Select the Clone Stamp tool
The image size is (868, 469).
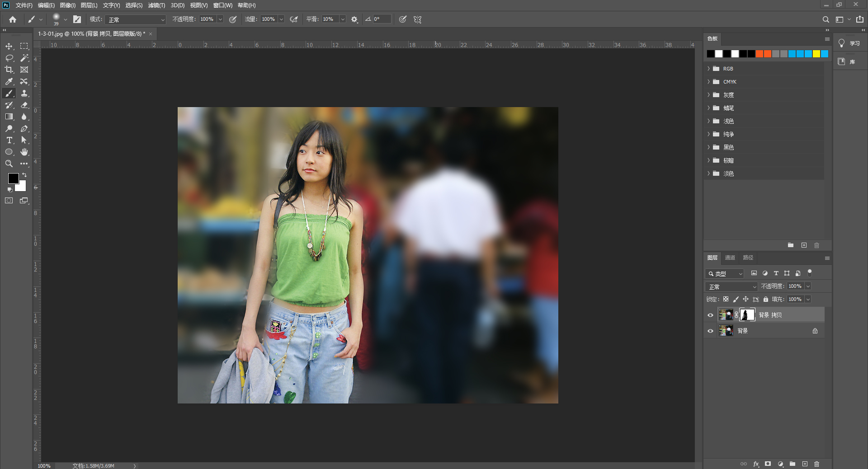coord(24,93)
